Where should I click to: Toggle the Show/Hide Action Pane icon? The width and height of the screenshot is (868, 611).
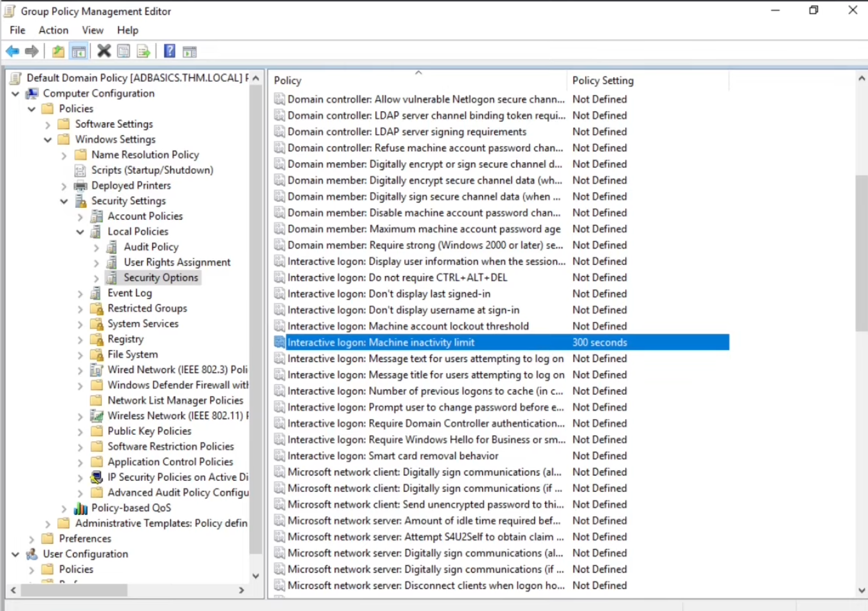coord(189,51)
